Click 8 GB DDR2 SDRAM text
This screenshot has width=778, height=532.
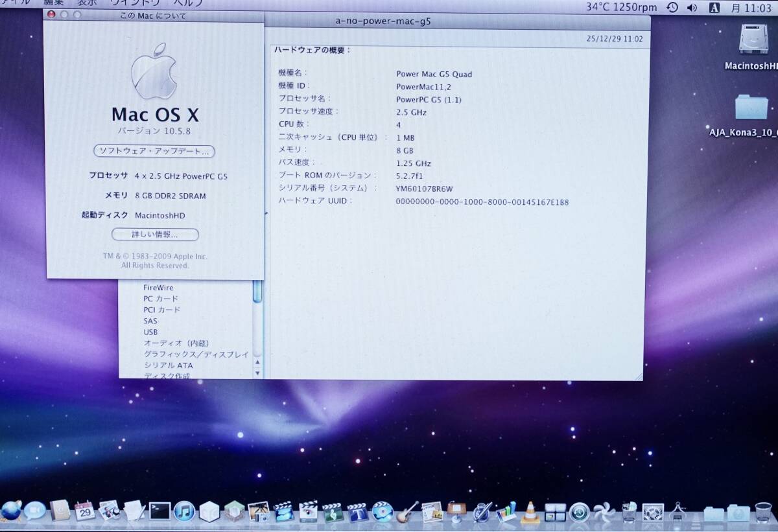171,196
